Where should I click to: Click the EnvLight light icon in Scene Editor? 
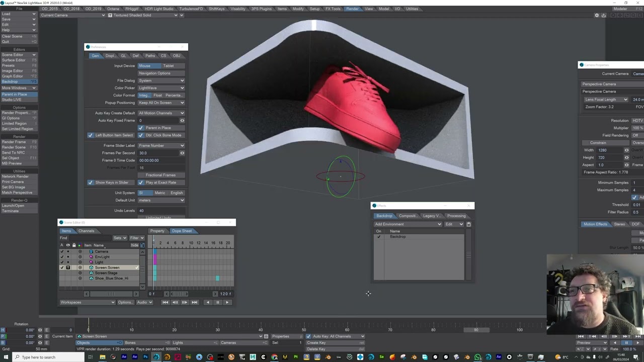tap(91, 257)
